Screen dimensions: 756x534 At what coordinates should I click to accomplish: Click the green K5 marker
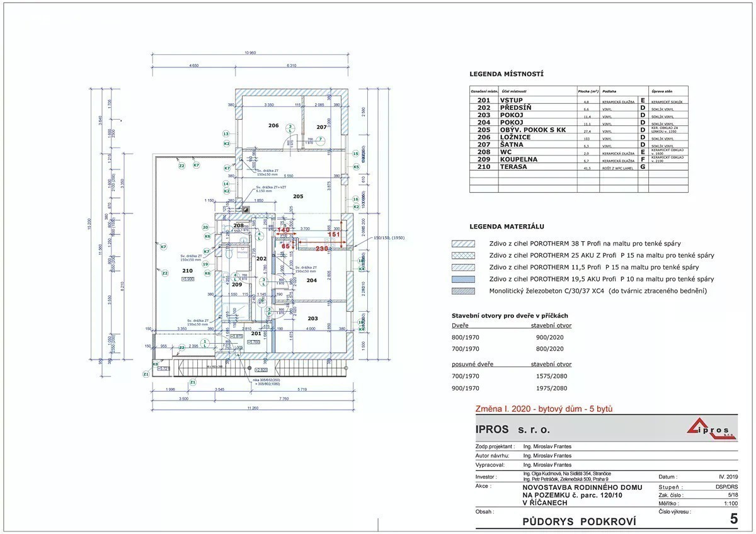tap(356, 167)
